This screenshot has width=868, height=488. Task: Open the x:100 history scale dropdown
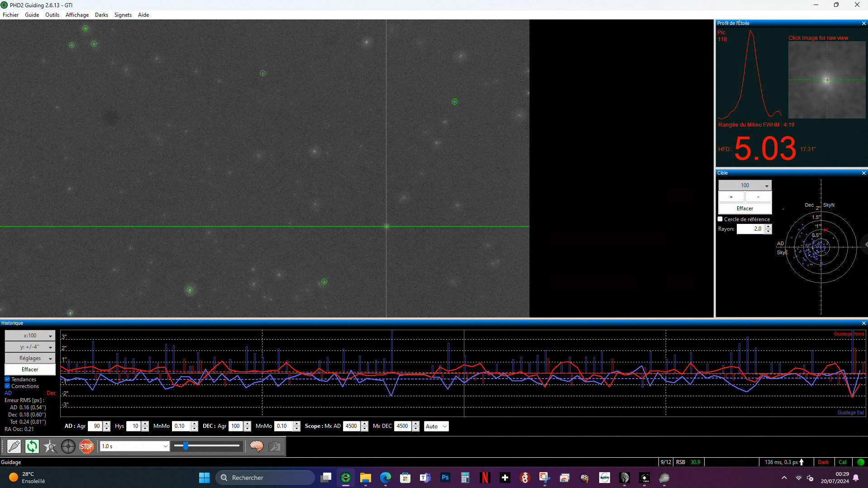point(30,336)
